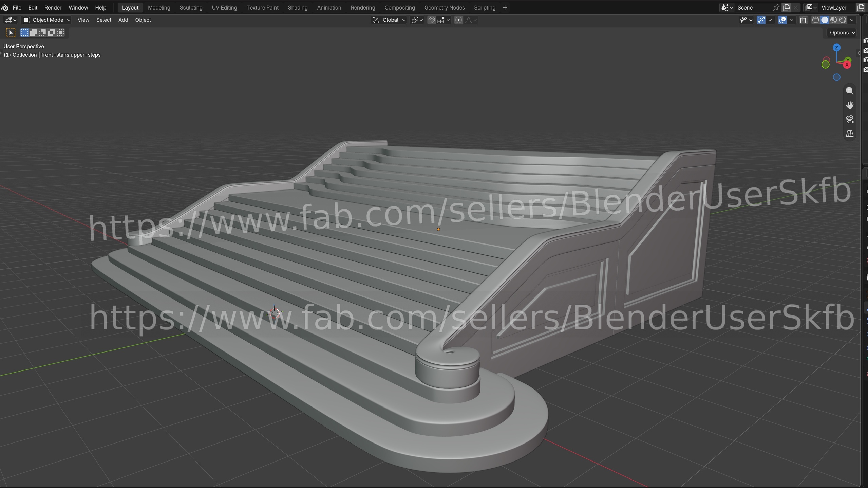This screenshot has width=868, height=488.
Task: Switch to the UV Editing workspace tab
Action: [x=225, y=7]
